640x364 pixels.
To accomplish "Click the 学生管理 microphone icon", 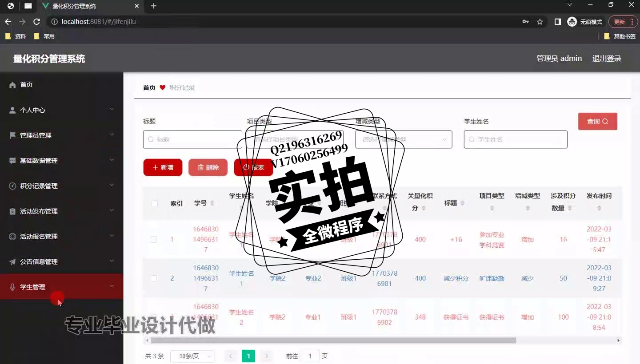I will (12, 287).
